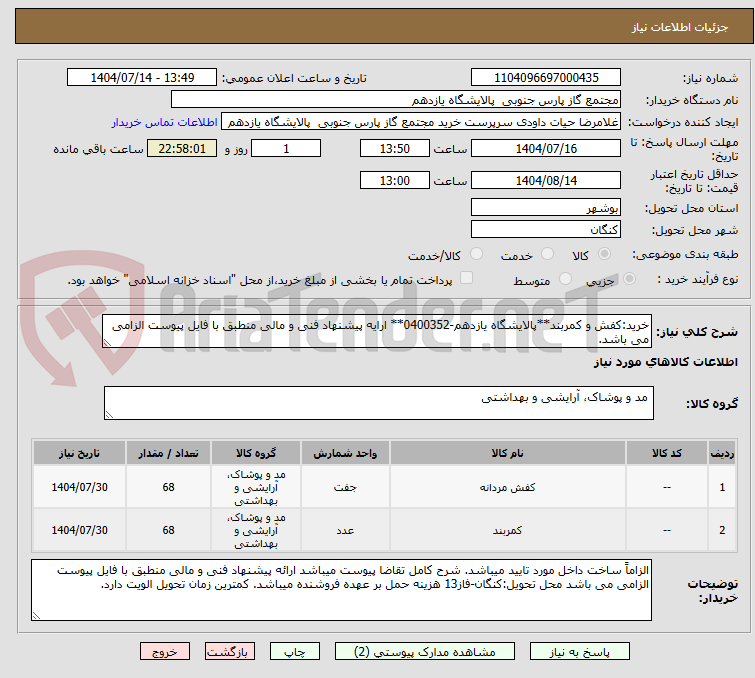755x678 pixels.
Task: Click date 1404/07/30 in the کفش مردانه row
Action: coord(79,487)
